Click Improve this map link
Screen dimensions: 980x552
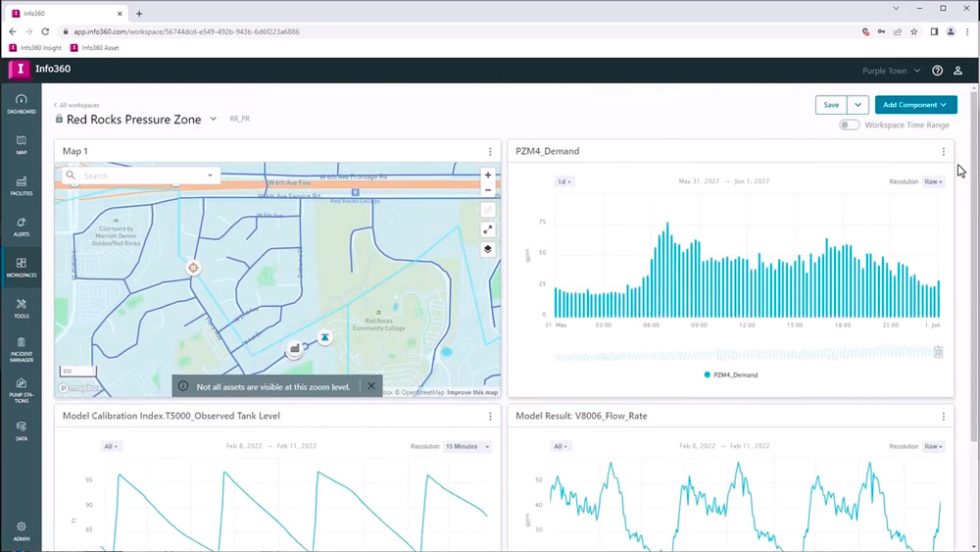pos(472,392)
